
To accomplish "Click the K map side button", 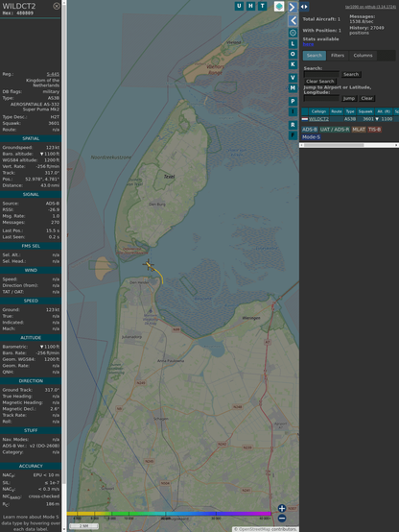I will pyautogui.click(x=293, y=64).
